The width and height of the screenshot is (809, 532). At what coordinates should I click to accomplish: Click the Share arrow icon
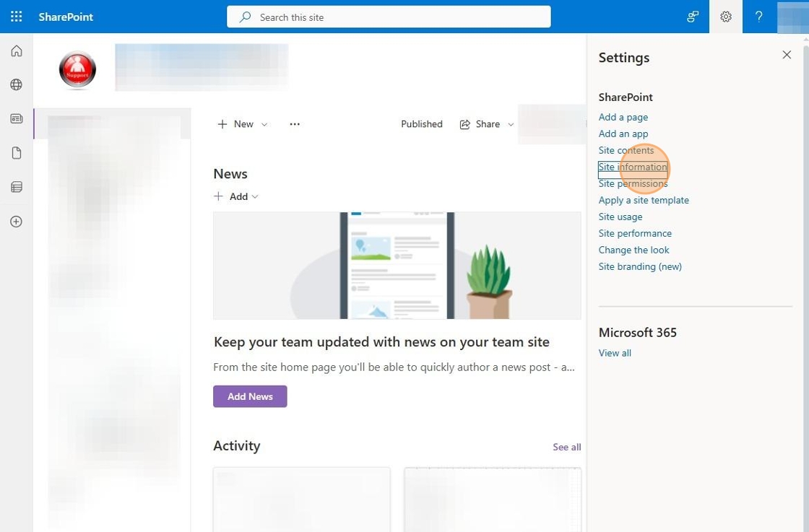465,124
